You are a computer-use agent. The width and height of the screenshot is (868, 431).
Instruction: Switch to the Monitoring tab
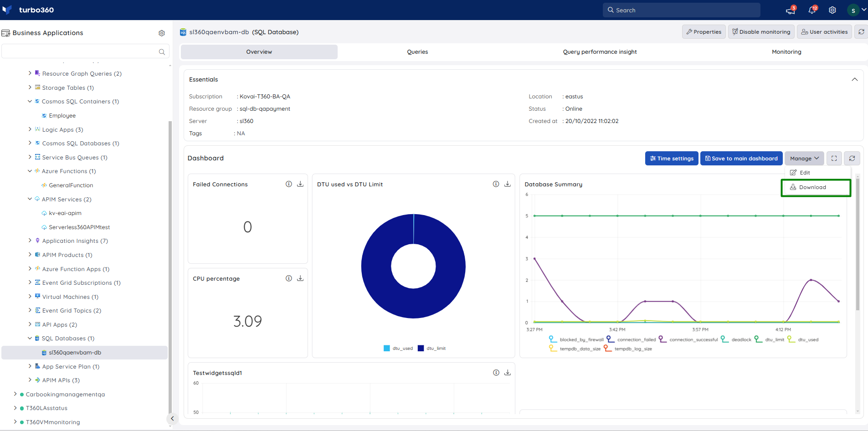pyautogui.click(x=786, y=52)
